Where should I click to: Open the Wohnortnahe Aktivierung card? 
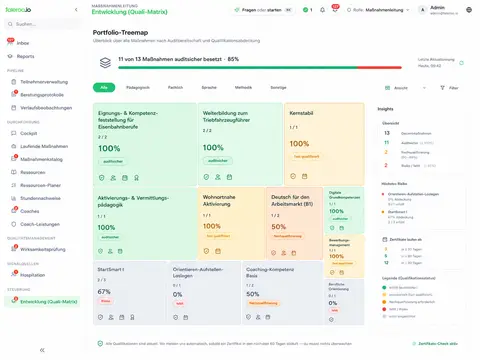pos(231,223)
